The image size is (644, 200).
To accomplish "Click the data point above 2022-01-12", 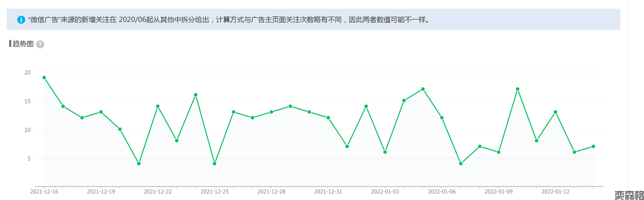I will coord(555,112).
